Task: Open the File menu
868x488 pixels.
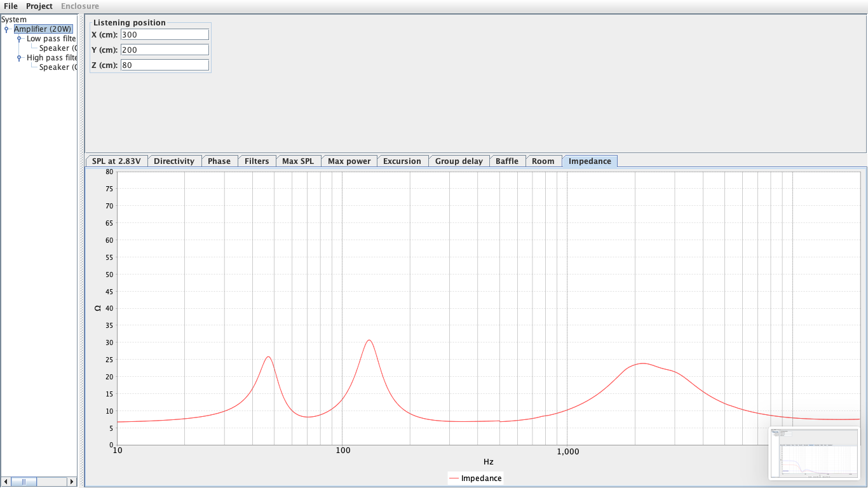Action: tap(10, 6)
